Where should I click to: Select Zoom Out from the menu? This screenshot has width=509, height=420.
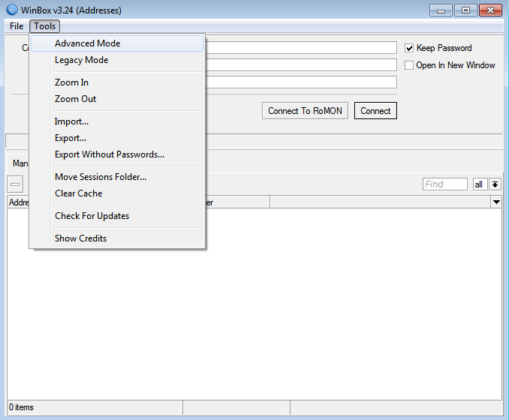(x=75, y=99)
